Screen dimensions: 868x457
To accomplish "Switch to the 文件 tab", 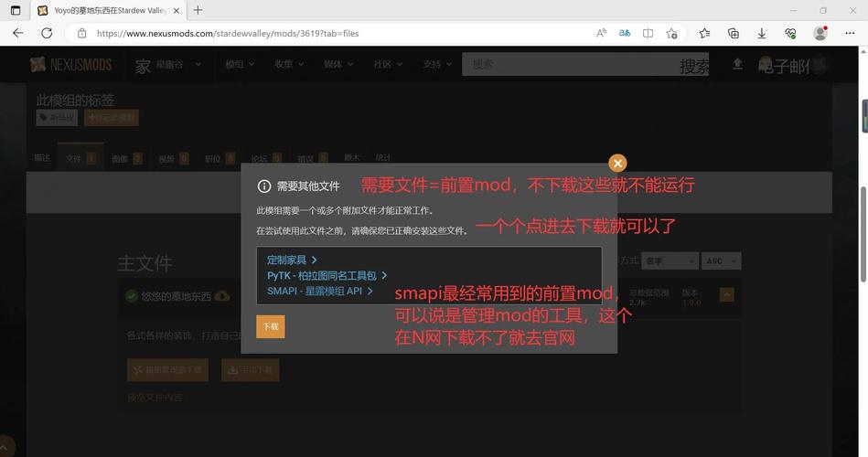I will 80,158.
